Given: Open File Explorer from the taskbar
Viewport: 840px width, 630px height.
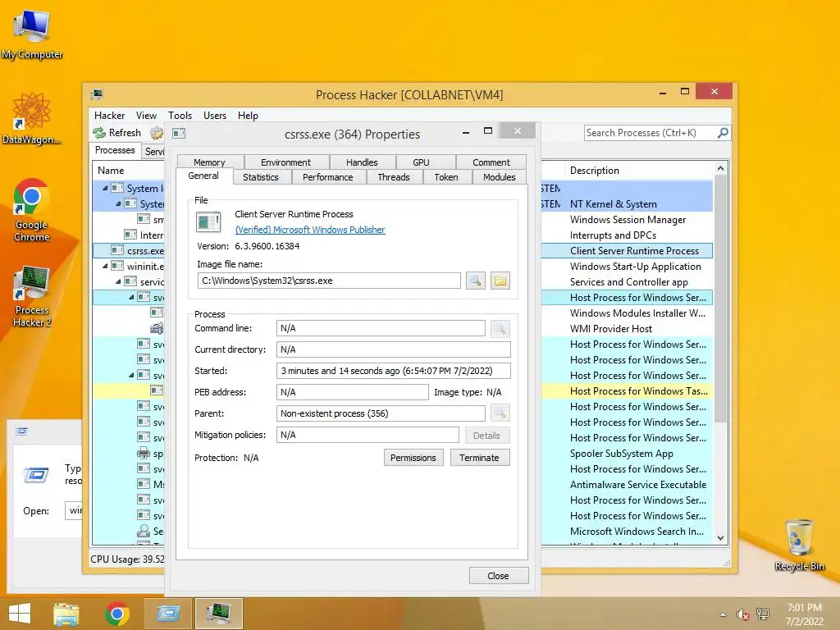Looking at the screenshot, I should (x=66, y=614).
